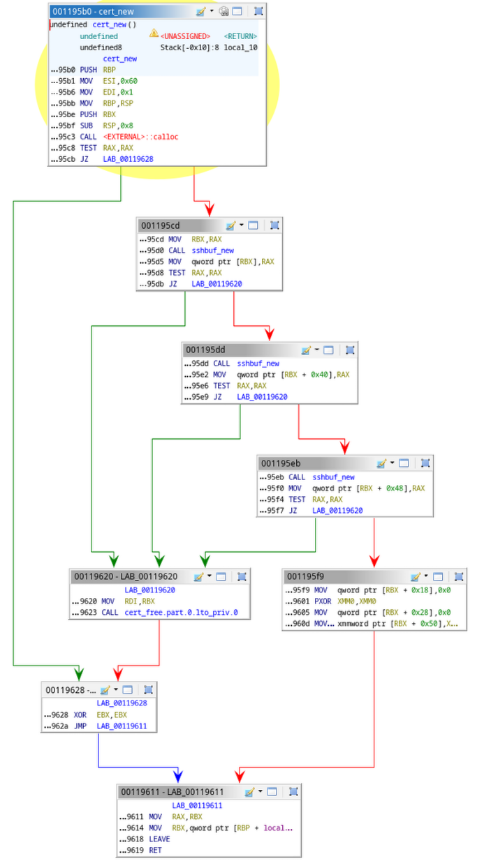Follow JZ LAB_00119620 target at 95f7
The image size is (477, 868).
click(338, 511)
